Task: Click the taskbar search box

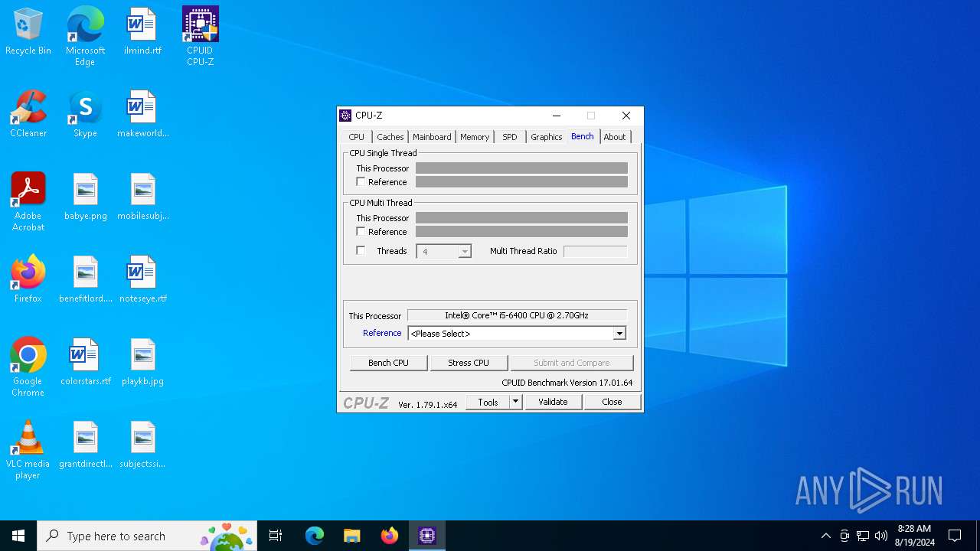Action: click(147, 536)
